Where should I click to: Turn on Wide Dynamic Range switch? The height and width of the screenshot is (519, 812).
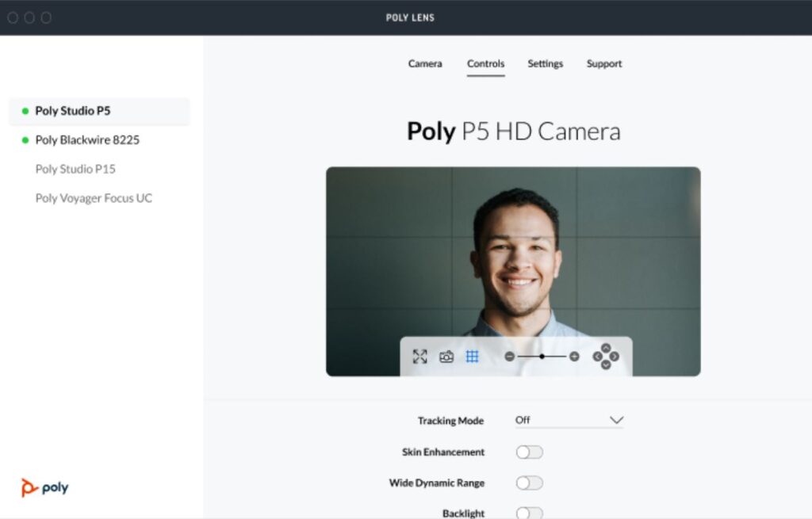click(529, 483)
